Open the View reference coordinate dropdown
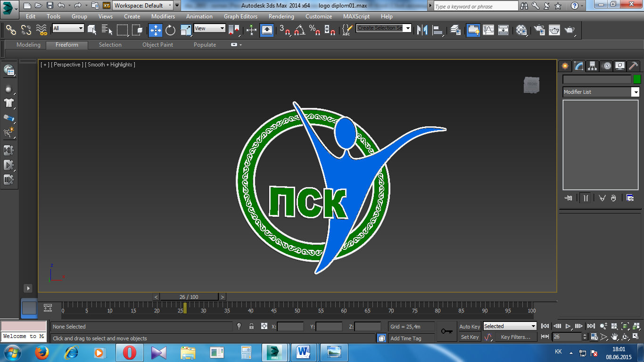644x362 pixels. tap(210, 28)
